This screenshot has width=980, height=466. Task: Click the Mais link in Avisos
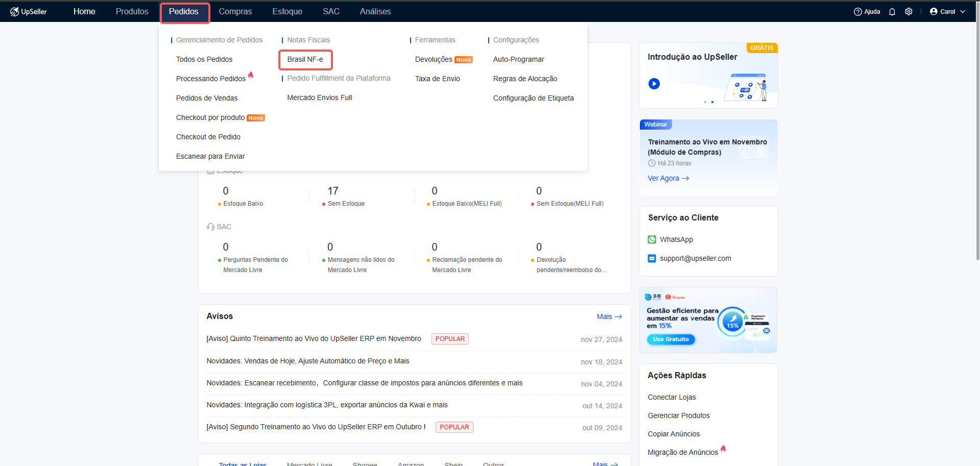pos(609,316)
